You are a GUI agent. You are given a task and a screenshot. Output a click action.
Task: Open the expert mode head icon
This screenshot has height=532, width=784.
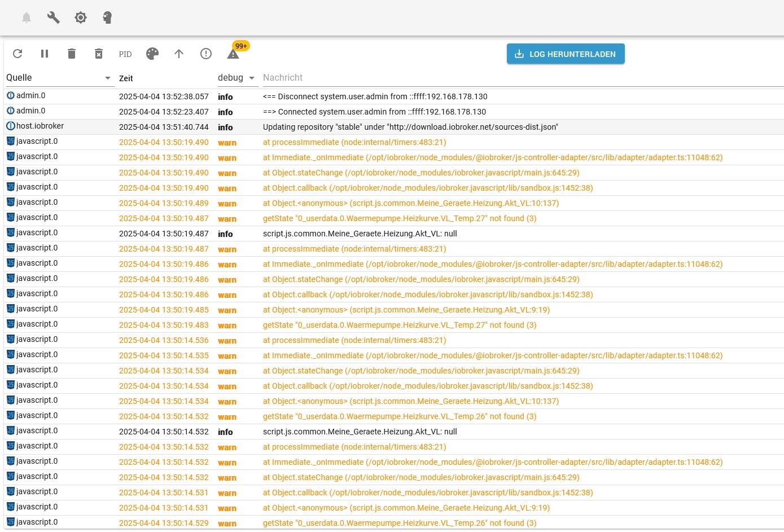tap(107, 17)
